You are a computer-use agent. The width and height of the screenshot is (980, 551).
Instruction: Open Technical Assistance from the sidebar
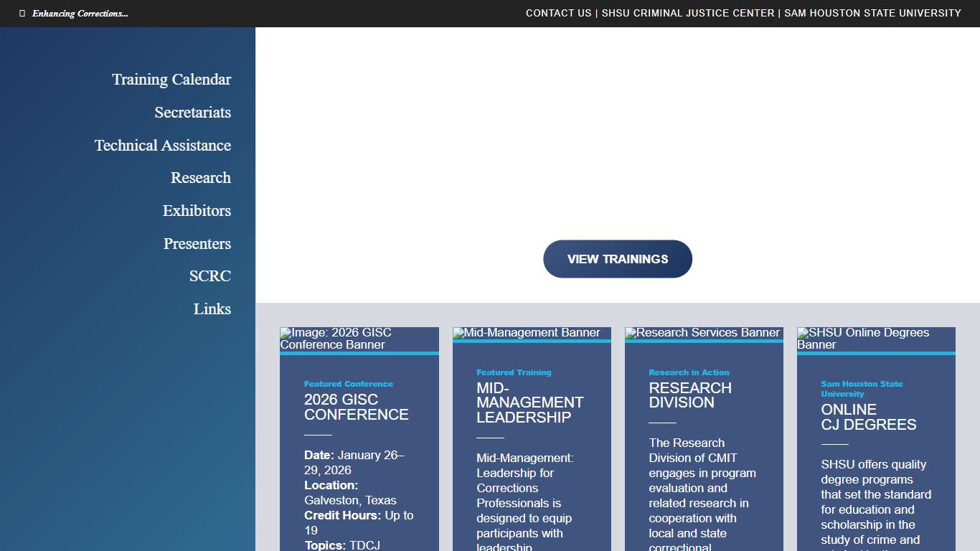[x=162, y=145]
